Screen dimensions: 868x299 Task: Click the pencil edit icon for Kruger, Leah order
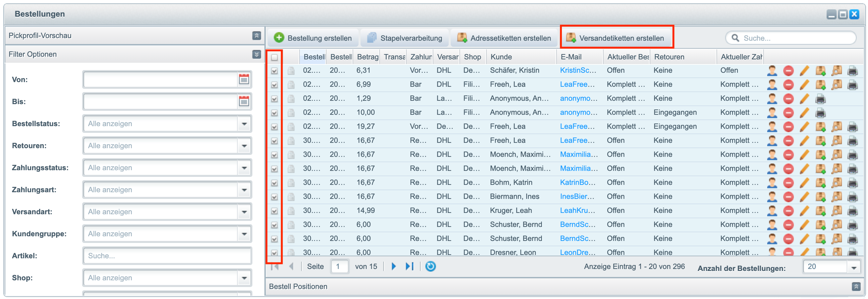click(804, 211)
